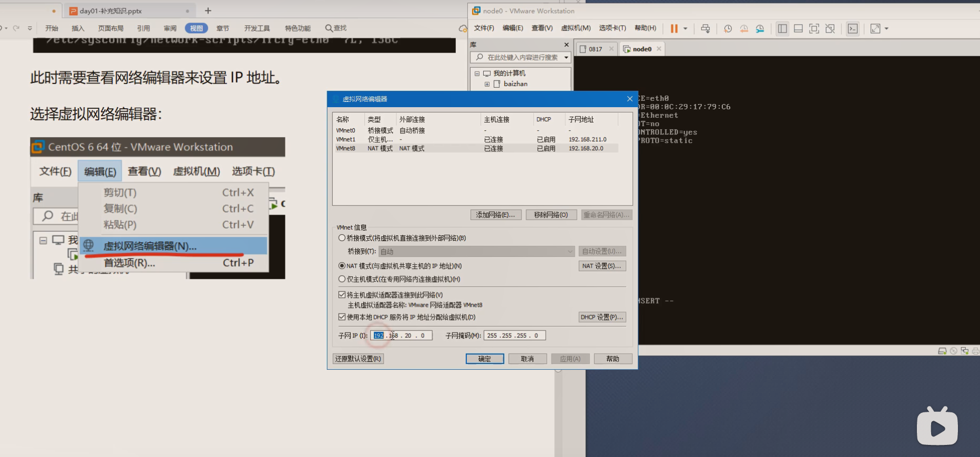Image resolution: width=980 pixels, height=457 pixels.
Task: Switch to Unity mode icon
Action: [830, 28]
